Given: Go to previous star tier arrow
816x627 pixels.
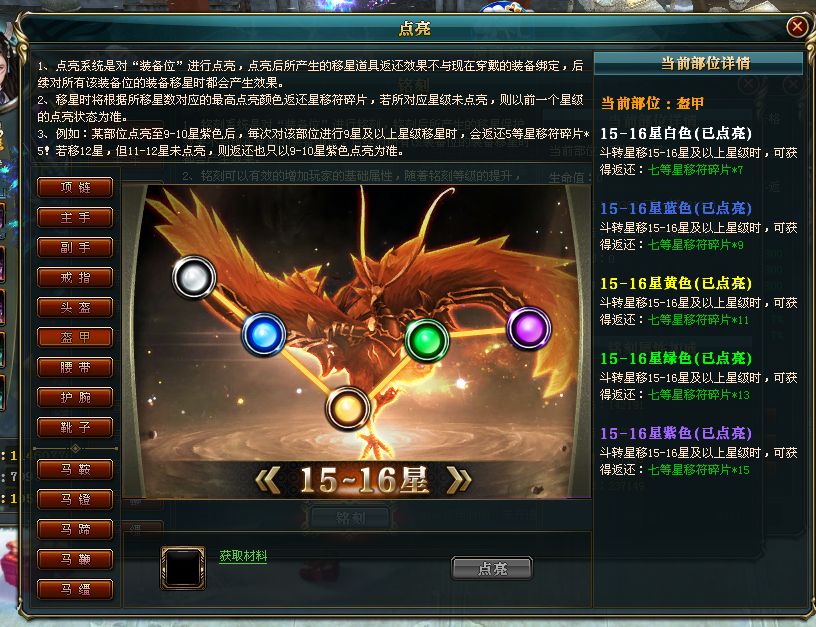Looking at the screenshot, I should coord(269,479).
